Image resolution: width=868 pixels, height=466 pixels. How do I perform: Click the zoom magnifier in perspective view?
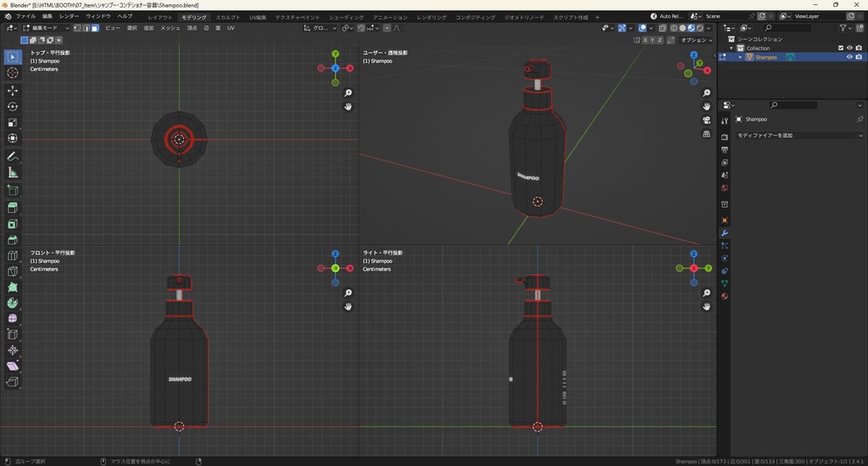click(707, 93)
